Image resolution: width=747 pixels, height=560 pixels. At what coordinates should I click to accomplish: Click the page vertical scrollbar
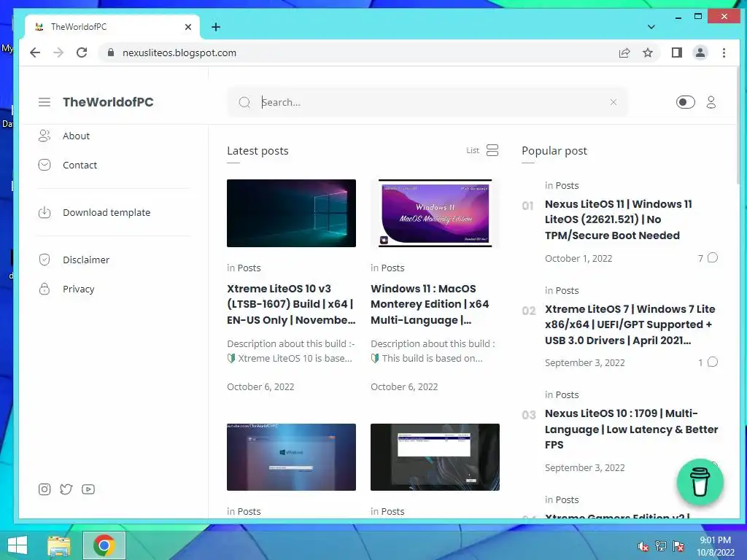(x=738, y=126)
